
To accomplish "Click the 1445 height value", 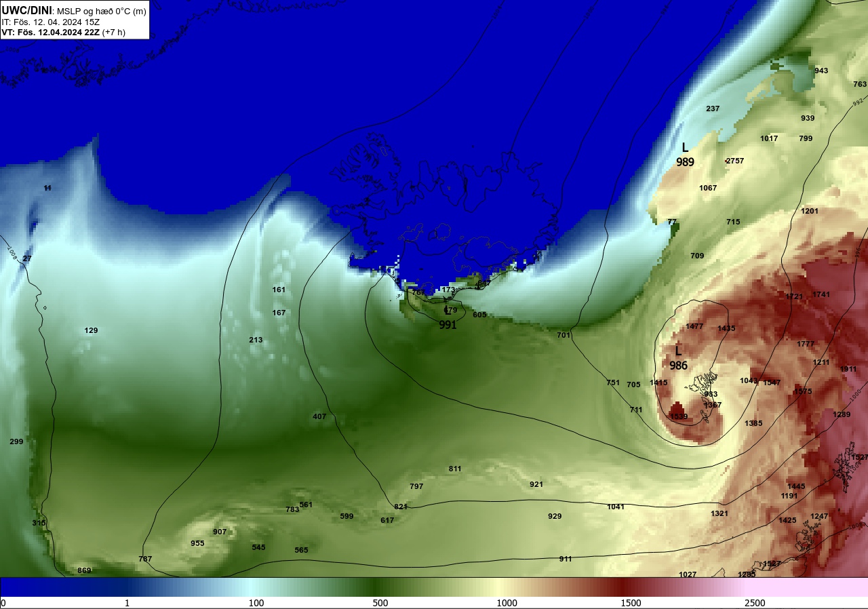I will [796, 486].
